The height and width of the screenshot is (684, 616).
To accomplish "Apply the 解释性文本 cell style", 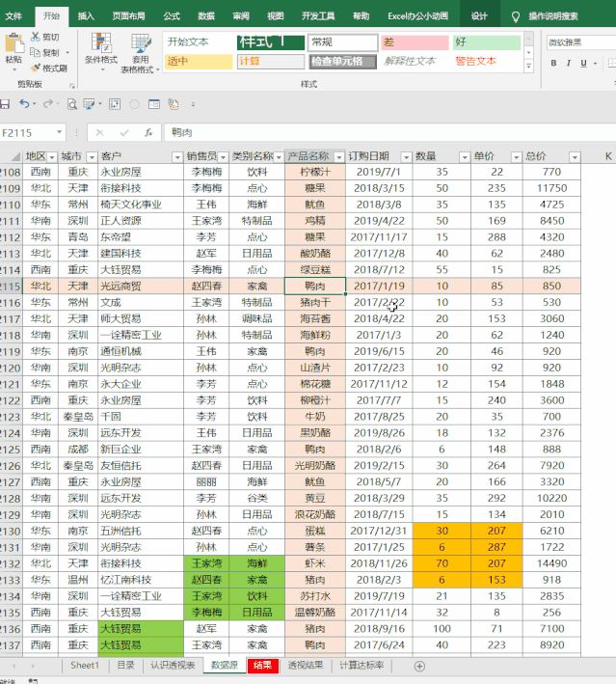I will coord(415,61).
